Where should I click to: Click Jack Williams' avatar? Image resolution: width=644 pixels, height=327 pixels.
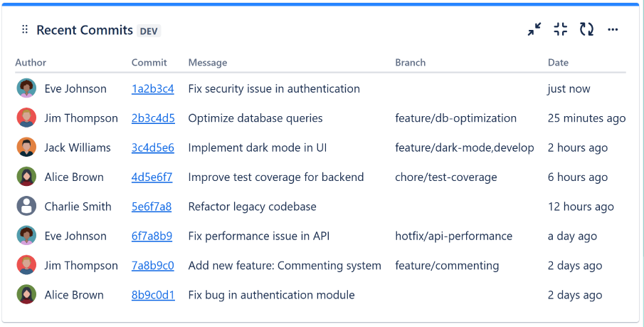tap(27, 147)
